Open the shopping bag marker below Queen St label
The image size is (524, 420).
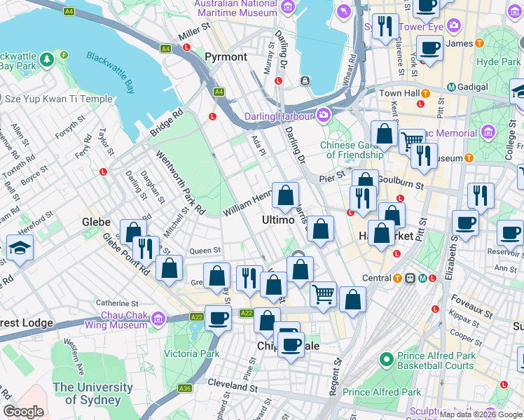(x=170, y=270)
